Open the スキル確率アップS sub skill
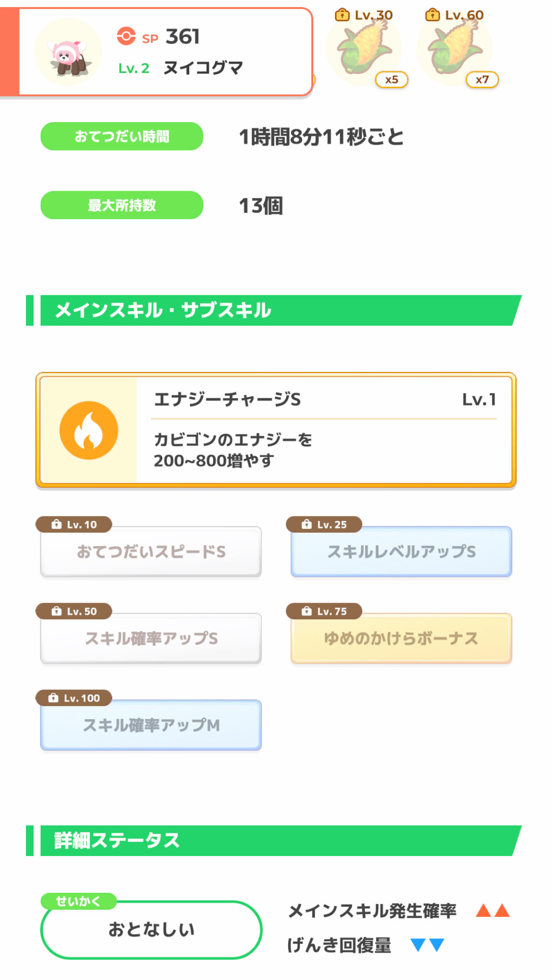This screenshot has height=980, width=552. click(151, 638)
